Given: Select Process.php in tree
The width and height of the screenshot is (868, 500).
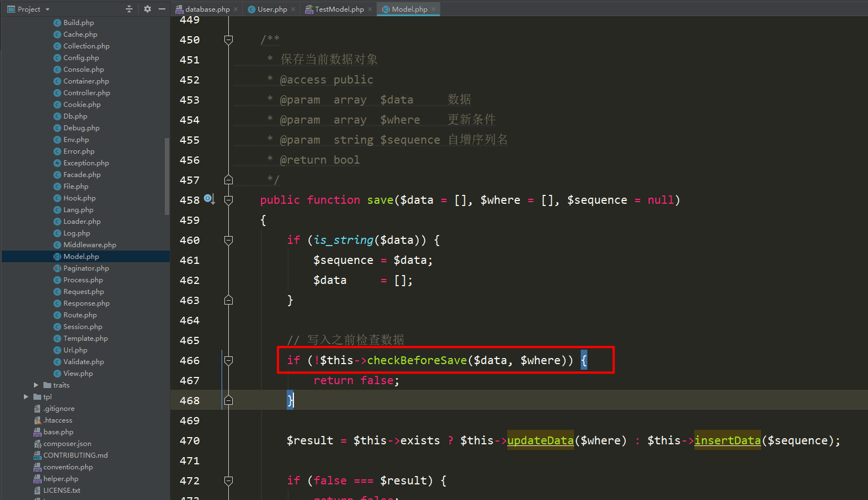Looking at the screenshot, I should click(x=83, y=280).
